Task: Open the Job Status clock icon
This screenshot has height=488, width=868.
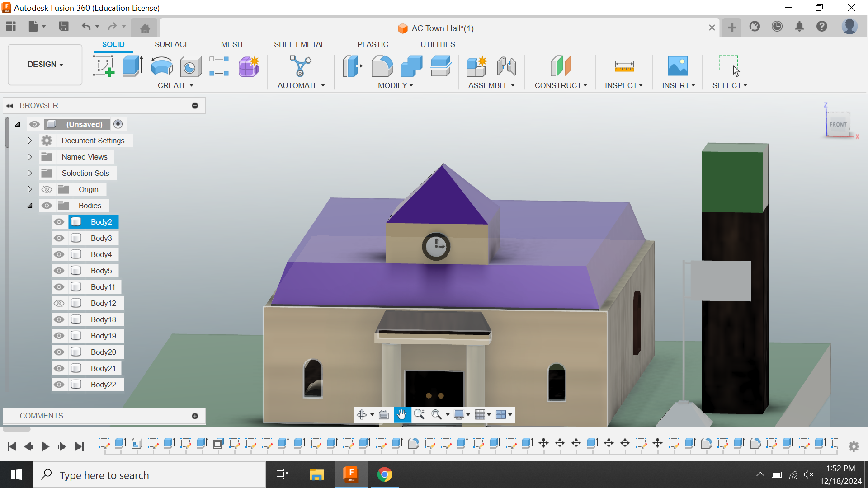Action: click(x=777, y=26)
